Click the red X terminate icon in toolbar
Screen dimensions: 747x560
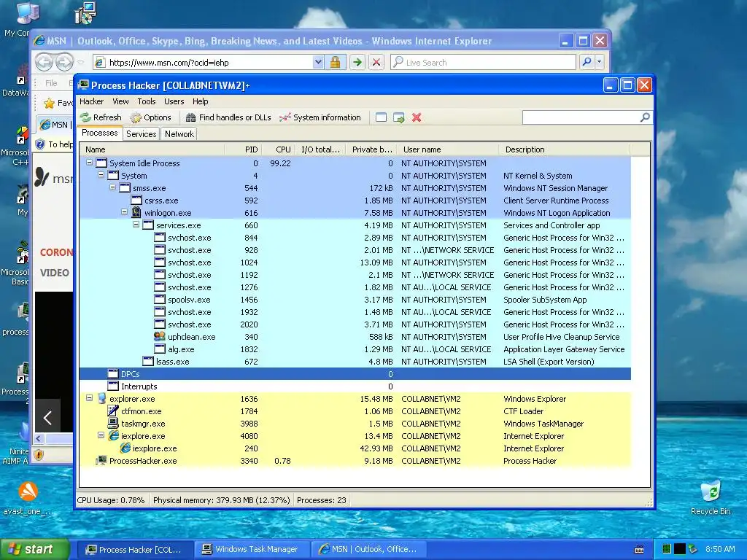417,117
